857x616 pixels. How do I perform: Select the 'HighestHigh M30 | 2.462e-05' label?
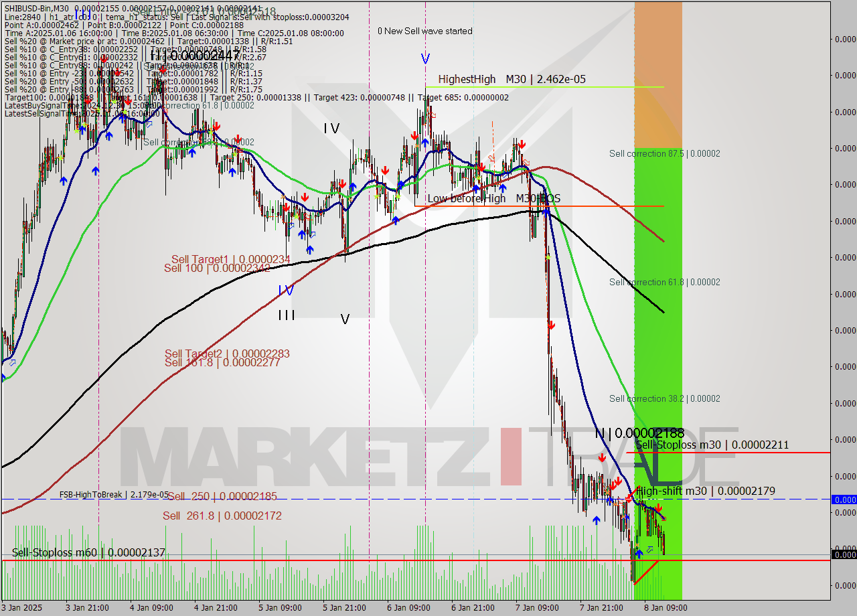pyautogui.click(x=512, y=79)
